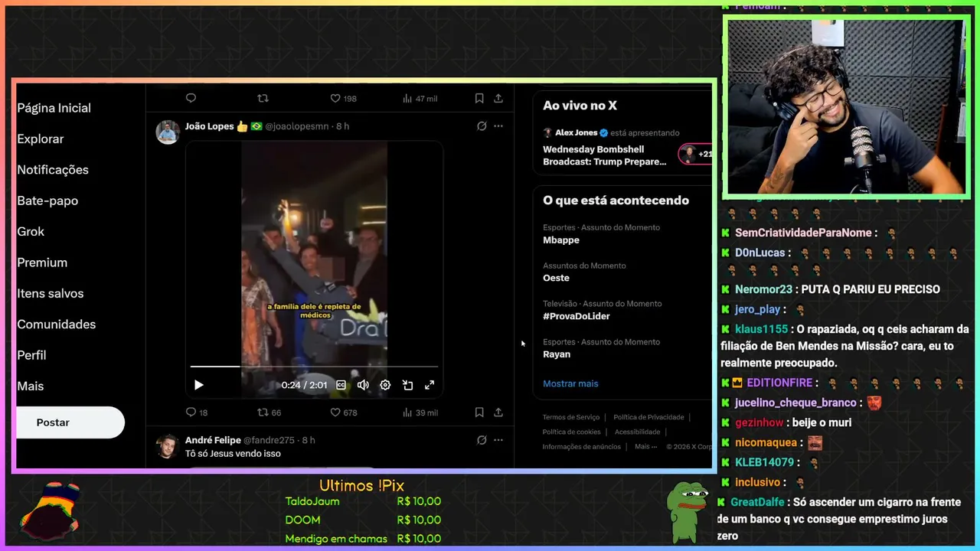Open Premium in sidebar
980x551 pixels.
(x=42, y=262)
